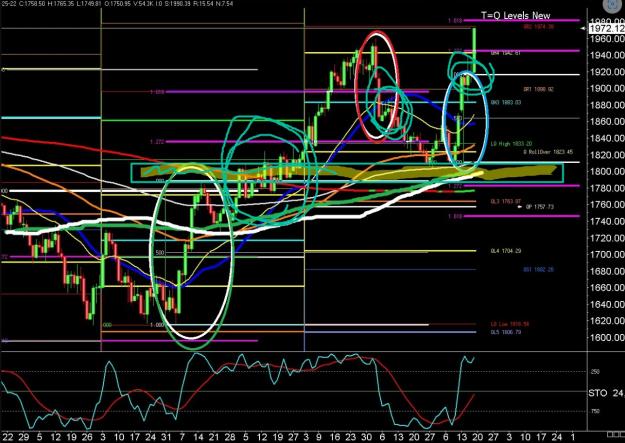The height and width of the screenshot is (443, 625).
Task: Select the 1860.00 price axis label
Action: pyautogui.click(x=607, y=121)
